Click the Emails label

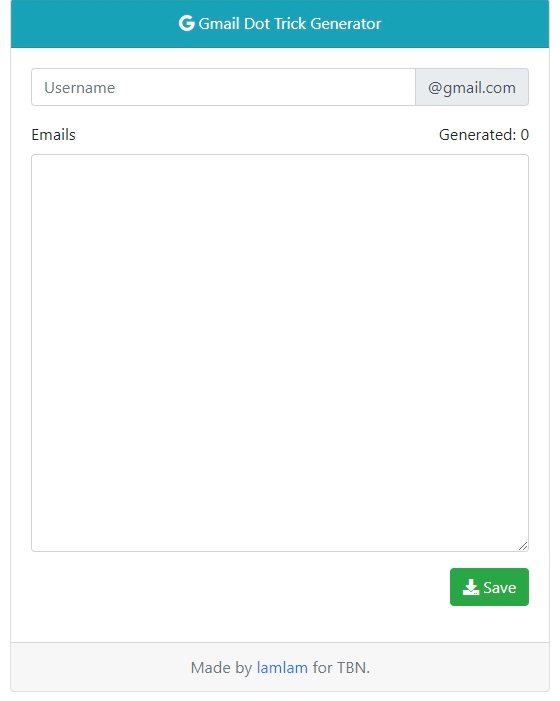[53, 135]
